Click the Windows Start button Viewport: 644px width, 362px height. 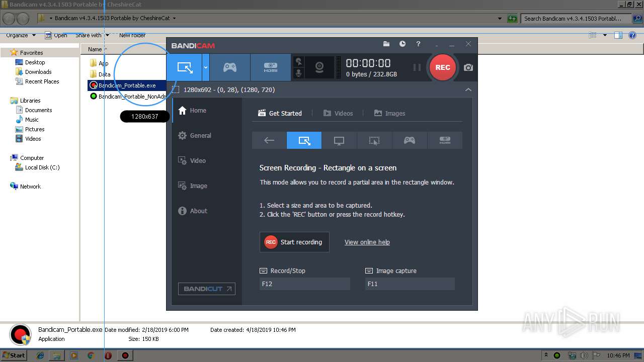(13, 355)
